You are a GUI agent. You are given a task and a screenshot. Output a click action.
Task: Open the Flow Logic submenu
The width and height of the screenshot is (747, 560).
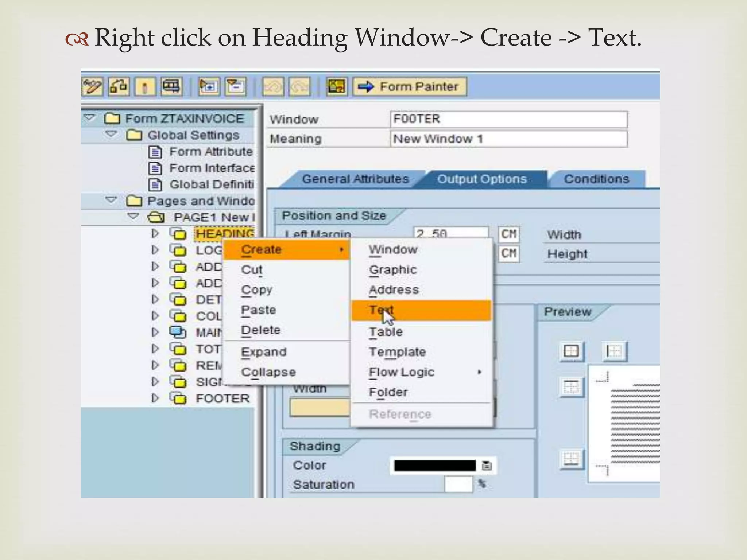tap(402, 372)
